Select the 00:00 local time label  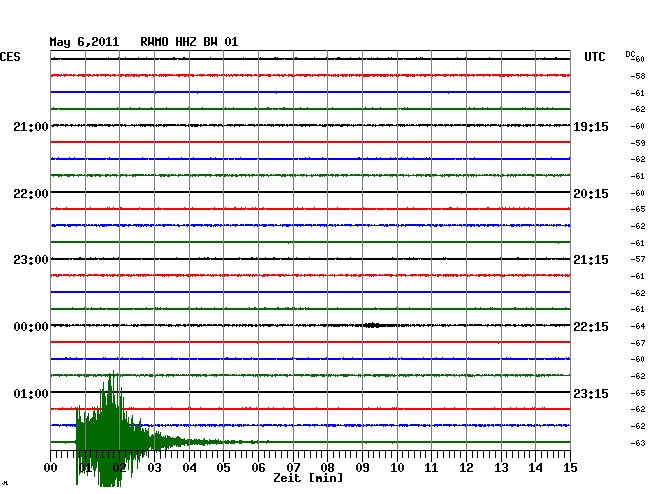(x=31, y=327)
